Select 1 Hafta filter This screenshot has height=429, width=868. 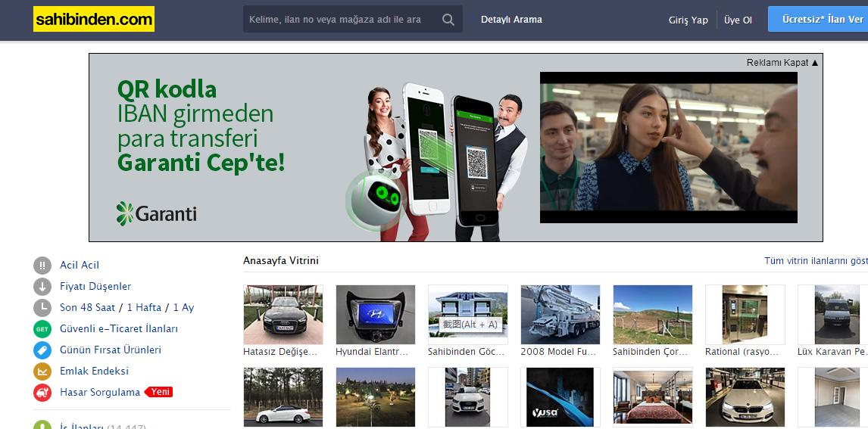coord(144,307)
